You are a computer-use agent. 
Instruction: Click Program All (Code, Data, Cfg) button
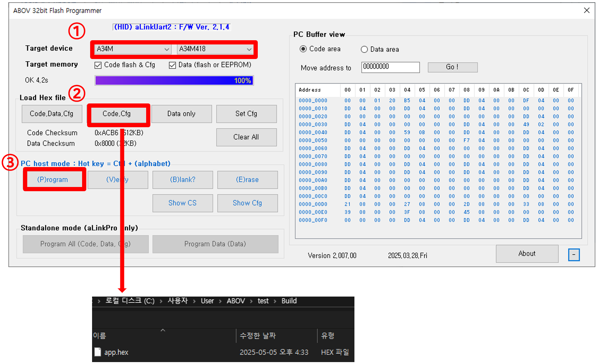pyautogui.click(x=86, y=244)
